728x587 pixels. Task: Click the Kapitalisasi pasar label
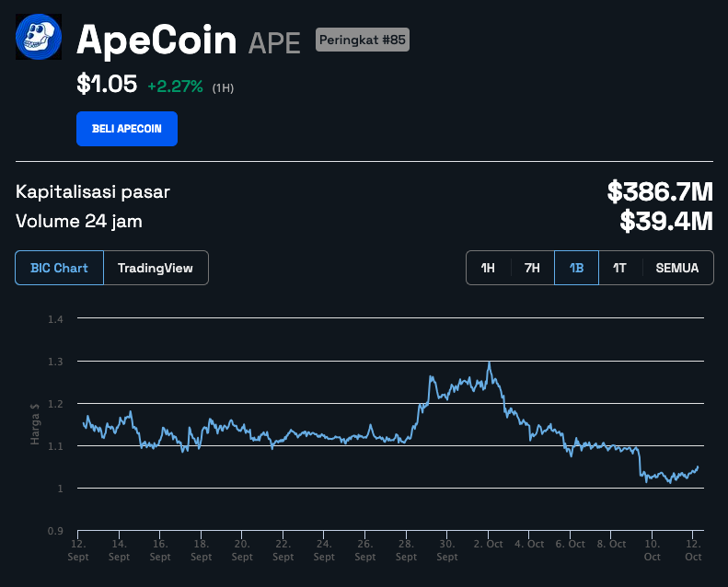click(93, 191)
